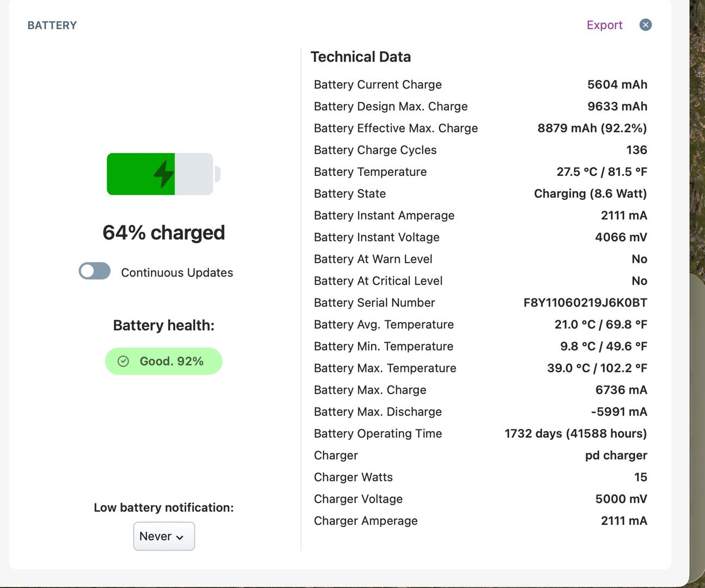
Task: Click the "Good. 92%" battery health badge
Action: [164, 362]
